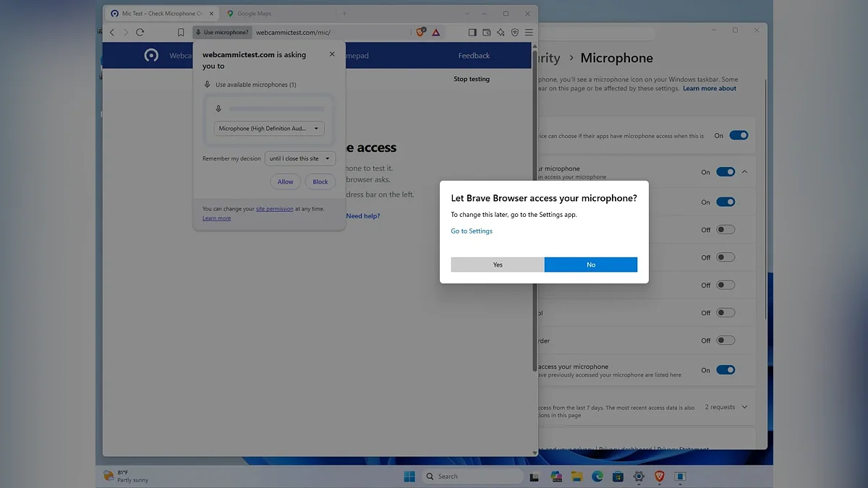Toggle the 'ur microphone' apps access switch
The image size is (868, 488).
coord(726,172)
